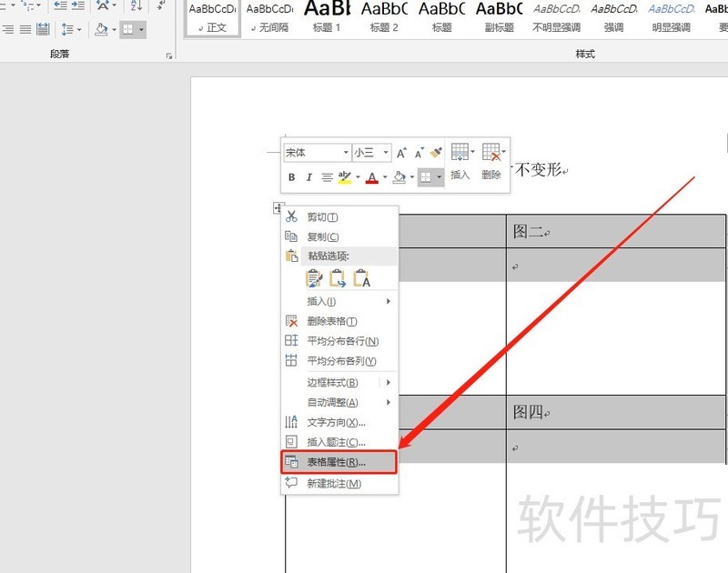Viewport: 728px width, 573px height.
Task: Click the line spacing icon in ribbon
Action: [x=67, y=30]
